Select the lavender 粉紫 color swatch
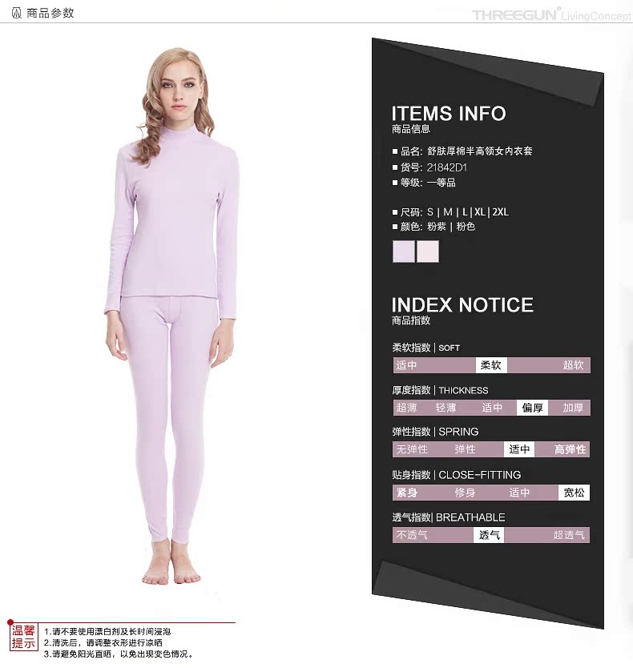The height and width of the screenshot is (672, 633). click(x=404, y=251)
